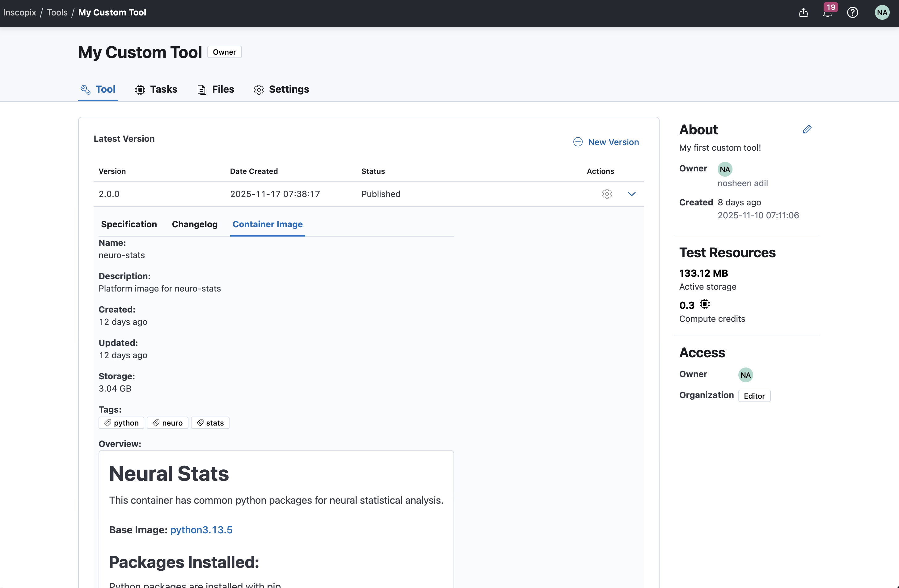Click the python tag chip

click(x=121, y=423)
